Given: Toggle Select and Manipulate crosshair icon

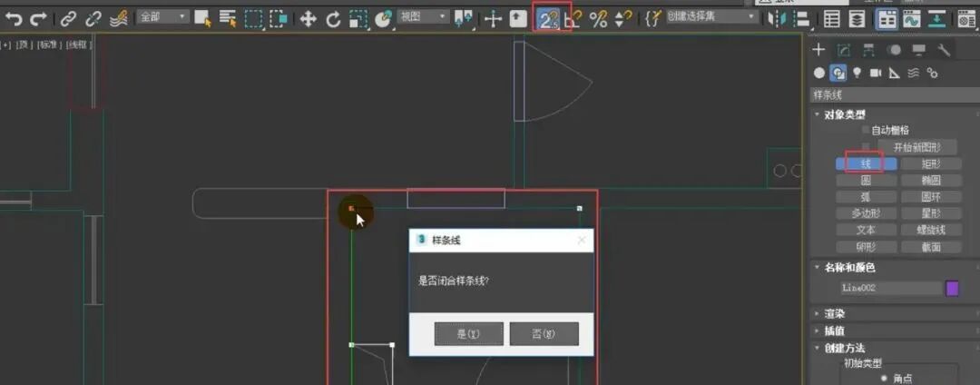Looking at the screenshot, I should (x=493, y=19).
